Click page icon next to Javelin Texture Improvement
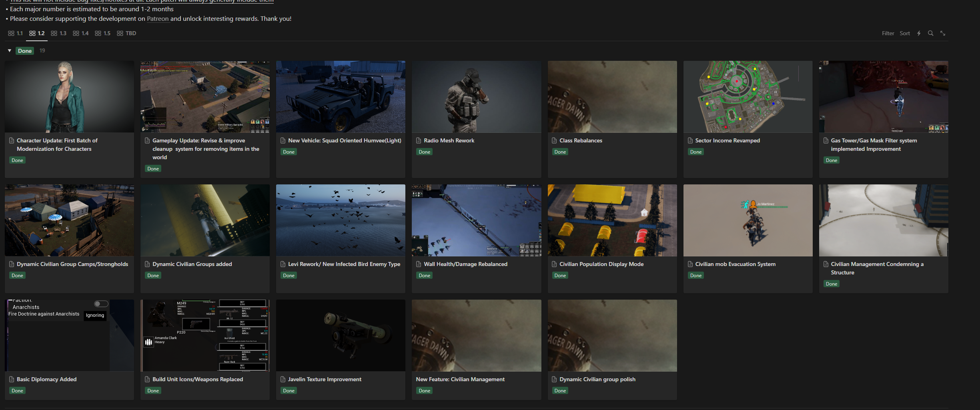The height and width of the screenshot is (410, 980). [x=283, y=379]
